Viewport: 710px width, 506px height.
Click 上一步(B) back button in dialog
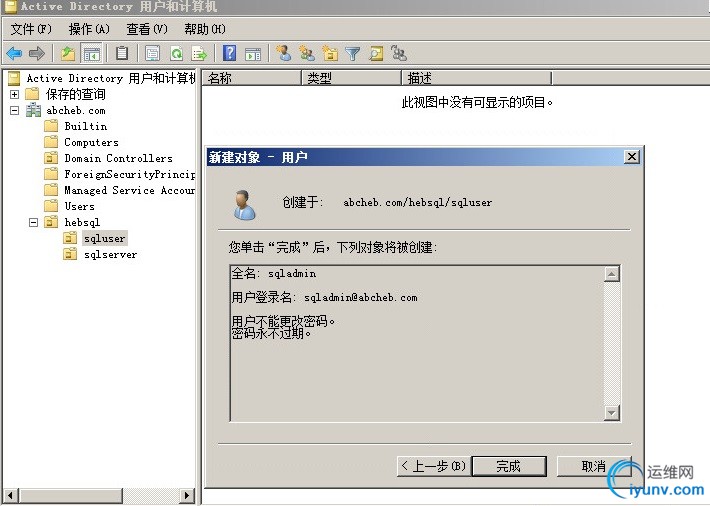coord(434,466)
